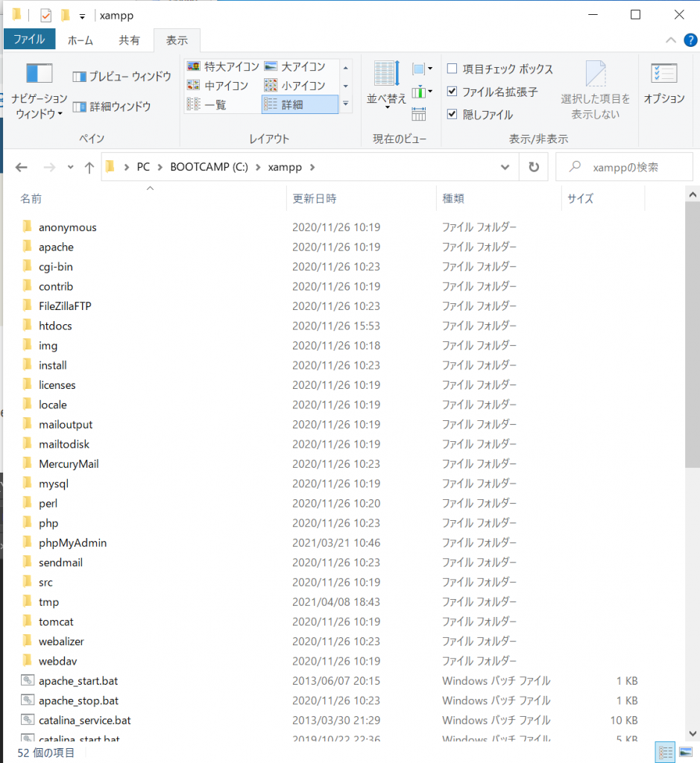Toggle the Hidden Files (隠しファイル) checkbox

click(452, 115)
